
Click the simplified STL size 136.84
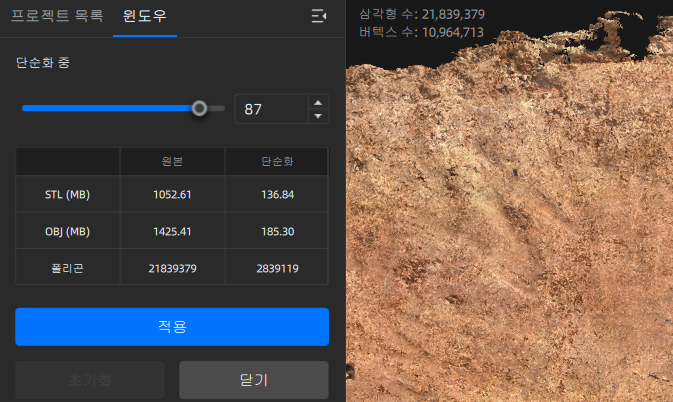tap(277, 194)
